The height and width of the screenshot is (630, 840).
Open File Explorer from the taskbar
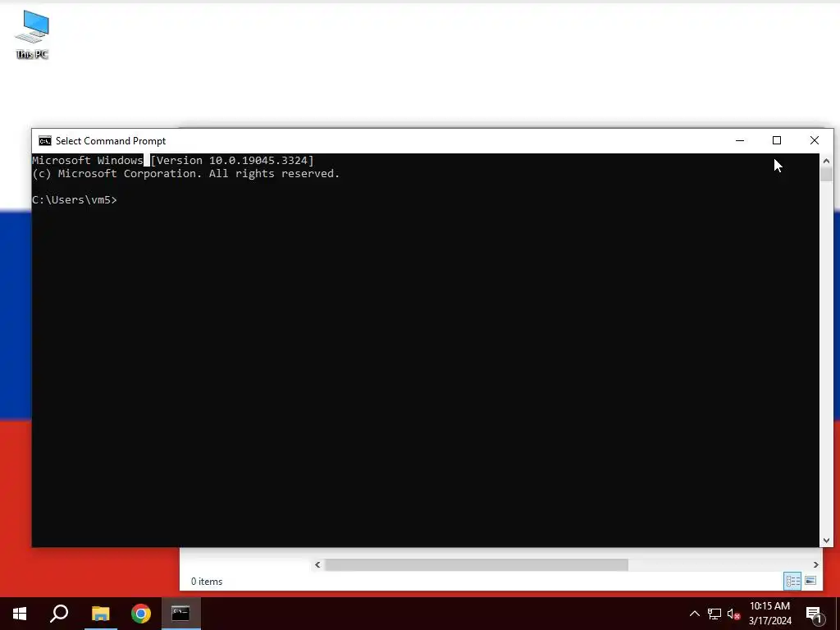click(x=100, y=614)
